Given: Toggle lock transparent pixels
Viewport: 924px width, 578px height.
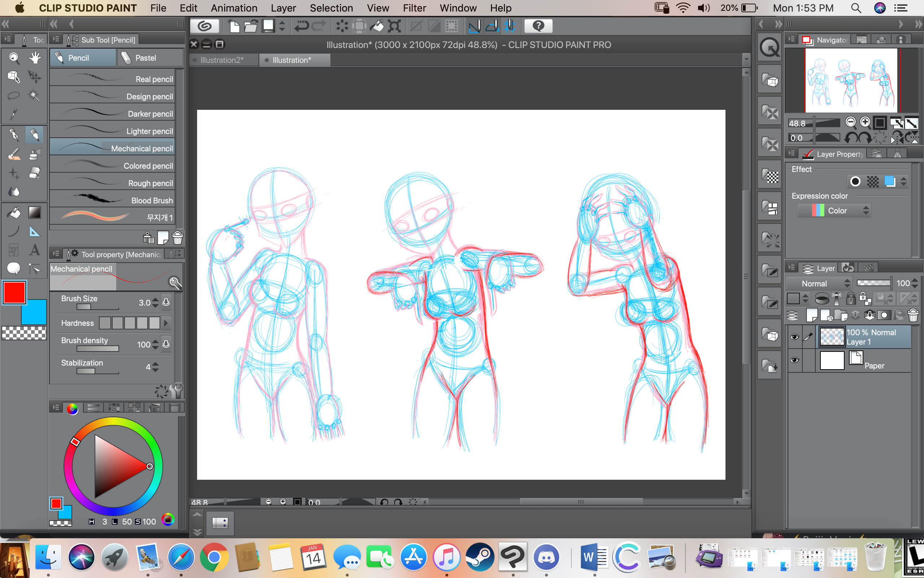Looking at the screenshot, I should pos(865,298).
